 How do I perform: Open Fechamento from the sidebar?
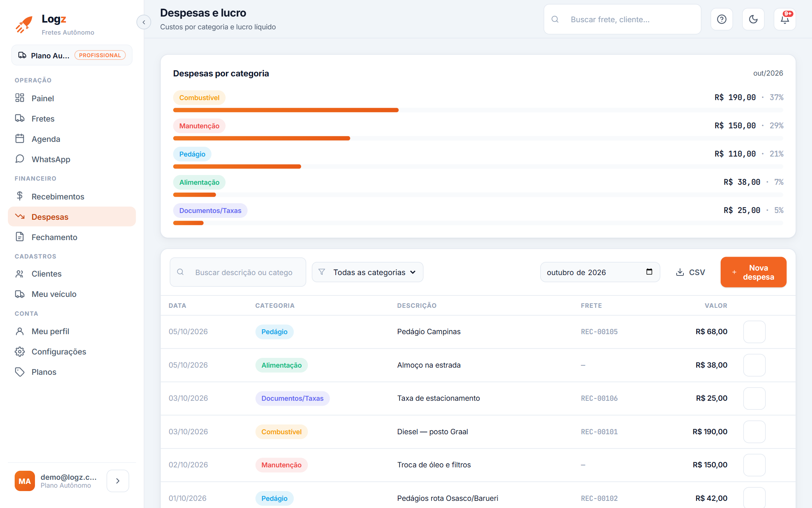pyautogui.click(x=72, y=237)
